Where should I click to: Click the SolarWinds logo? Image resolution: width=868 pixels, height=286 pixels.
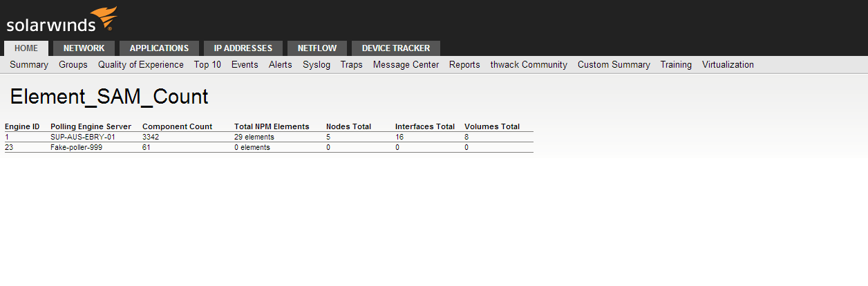(61, 20)
